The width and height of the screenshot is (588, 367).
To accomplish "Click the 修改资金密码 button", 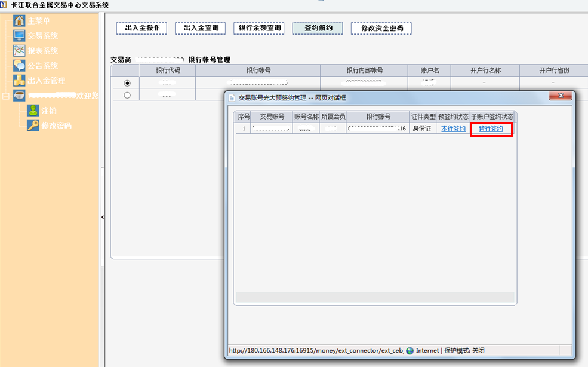I will [381, 29].
